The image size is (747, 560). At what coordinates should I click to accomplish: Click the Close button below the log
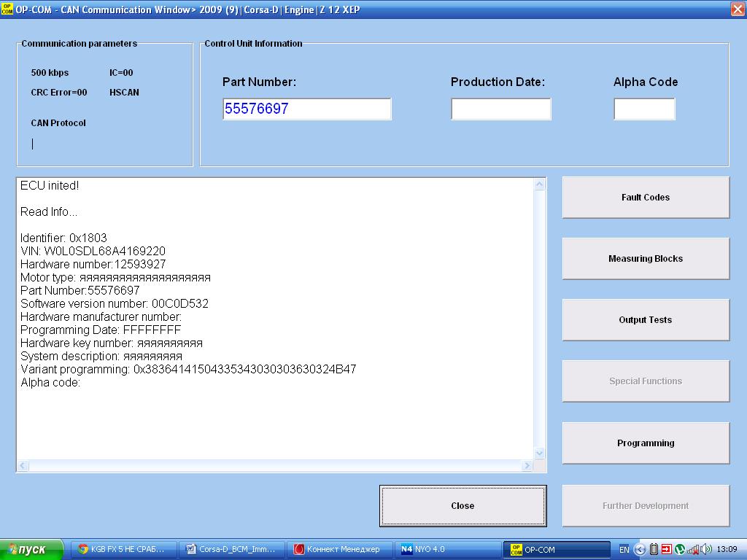point(462,506)
